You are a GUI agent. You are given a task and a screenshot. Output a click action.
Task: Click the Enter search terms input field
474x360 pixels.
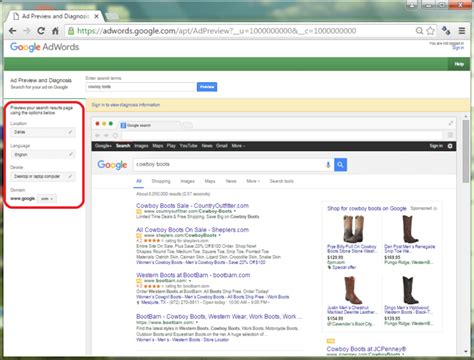pos(140,87)
